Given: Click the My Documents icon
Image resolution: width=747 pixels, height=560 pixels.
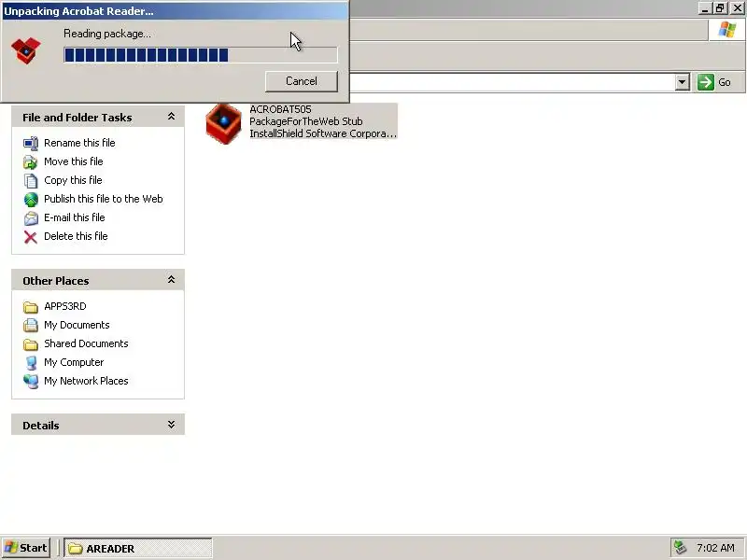Looking at the screenshot, I should click(31, 325).
